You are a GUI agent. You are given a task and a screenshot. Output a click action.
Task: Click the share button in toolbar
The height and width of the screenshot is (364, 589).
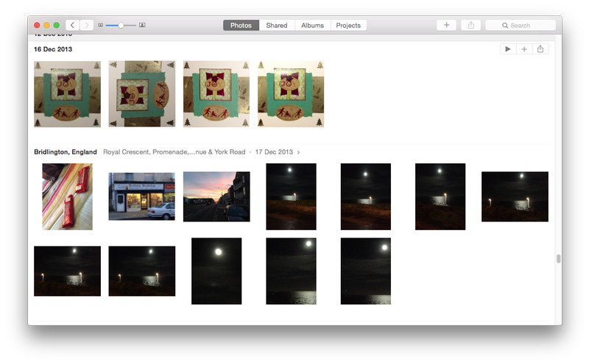click(470, 25)
